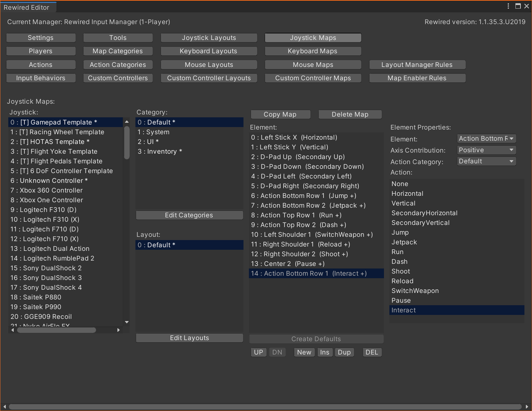Viewport: 532px width, 411px height.
Task: Add a new element with New
Action: pyautogui.click(x=304, y=353)
